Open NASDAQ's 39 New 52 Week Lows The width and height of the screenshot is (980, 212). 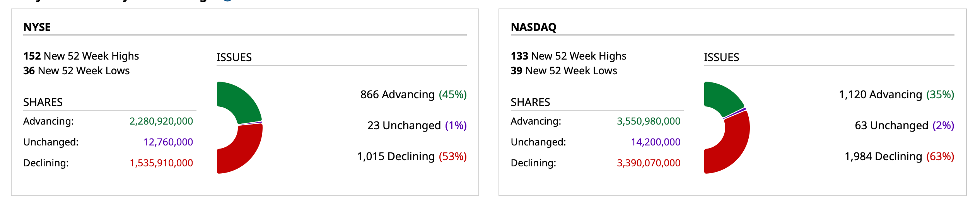click(x=564, y=71)
